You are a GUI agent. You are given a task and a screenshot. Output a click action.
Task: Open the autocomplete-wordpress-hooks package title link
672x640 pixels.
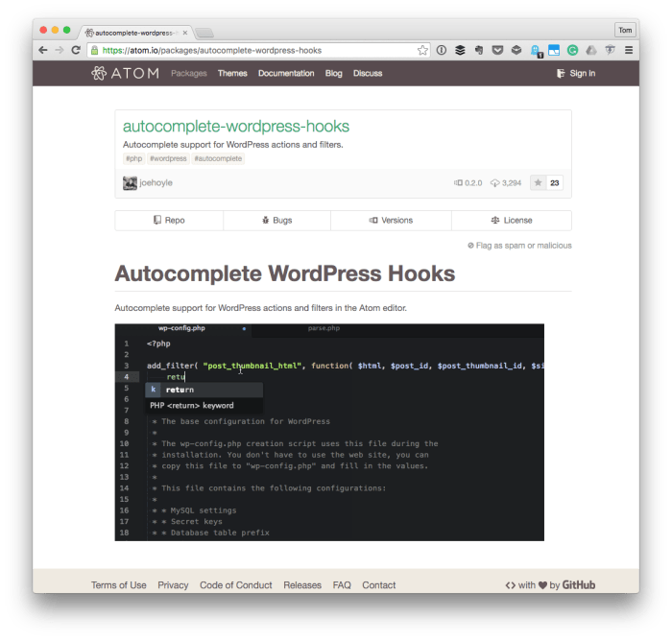pyautogui.click(x=236, y=127)
